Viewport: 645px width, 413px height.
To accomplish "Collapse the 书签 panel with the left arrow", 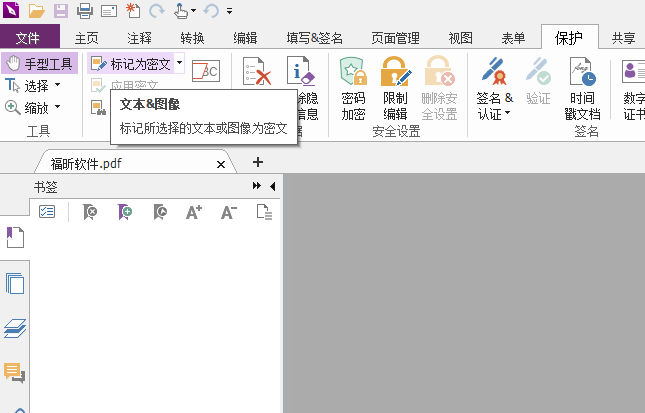I will (272, 186).
